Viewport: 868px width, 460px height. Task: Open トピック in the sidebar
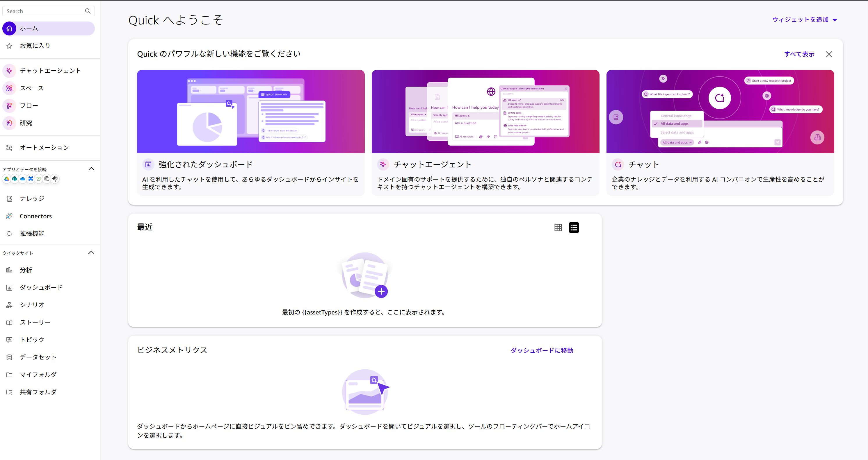49,339
